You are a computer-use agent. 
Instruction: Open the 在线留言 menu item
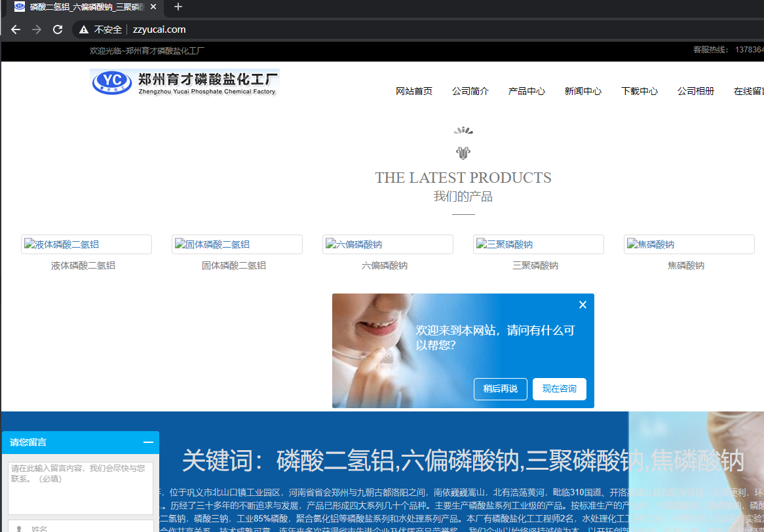[749, 91]
